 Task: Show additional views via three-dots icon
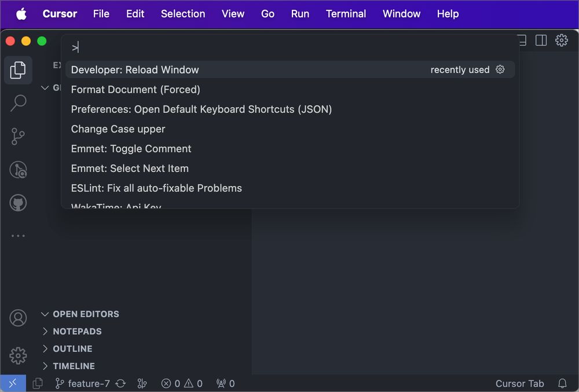coord(18,236)
